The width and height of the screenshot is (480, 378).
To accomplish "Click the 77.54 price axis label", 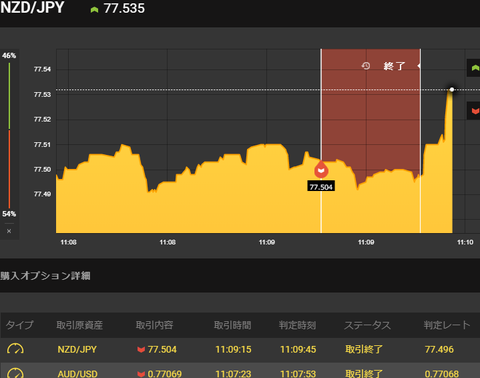I will (x=42, y=69).
